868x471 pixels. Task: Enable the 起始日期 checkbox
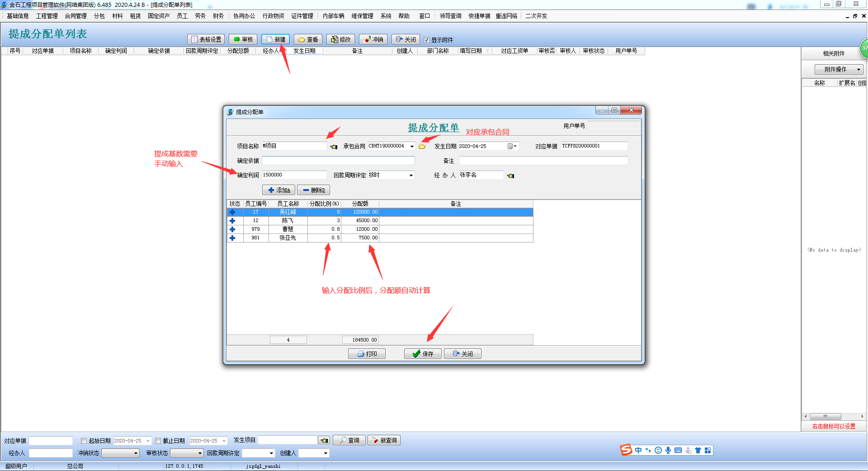[x=84, y=441]
